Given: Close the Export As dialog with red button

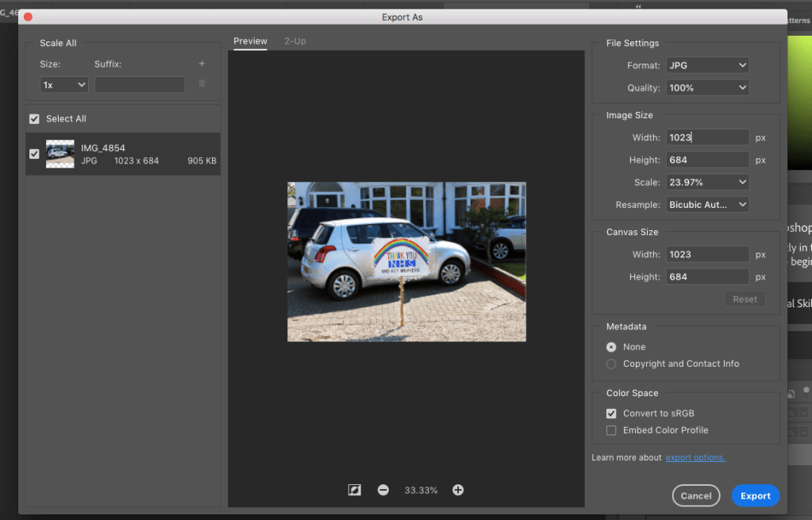Looking at the screenshot, I should coord(28,17).
